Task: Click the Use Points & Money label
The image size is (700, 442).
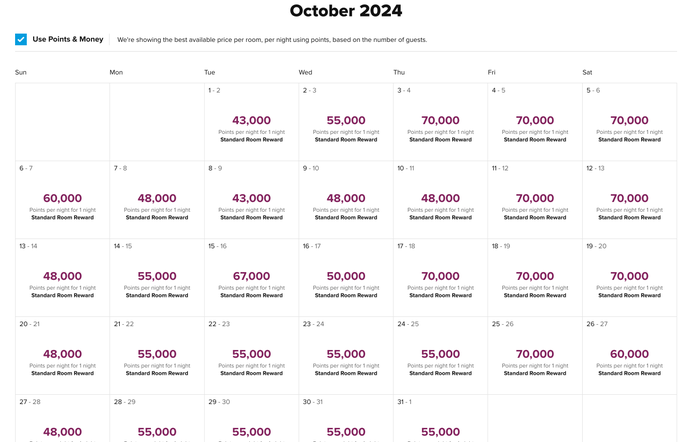Action: (x=68, y=39)
